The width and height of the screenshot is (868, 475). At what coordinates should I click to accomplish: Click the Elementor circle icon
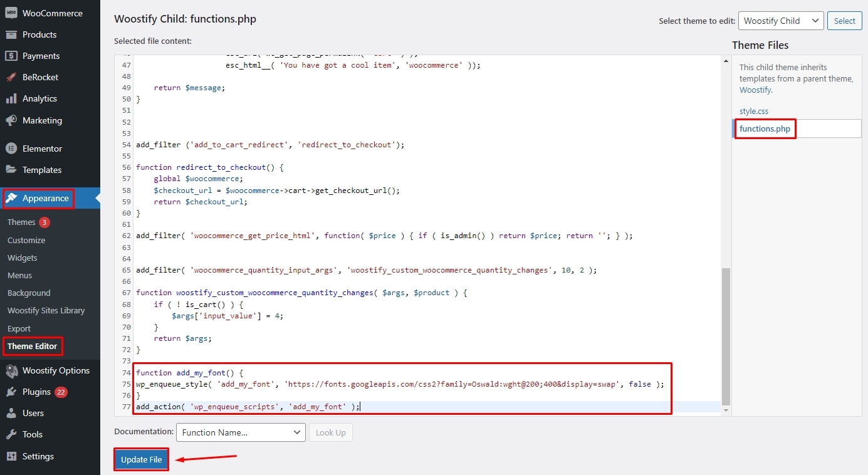click(11, 149)
